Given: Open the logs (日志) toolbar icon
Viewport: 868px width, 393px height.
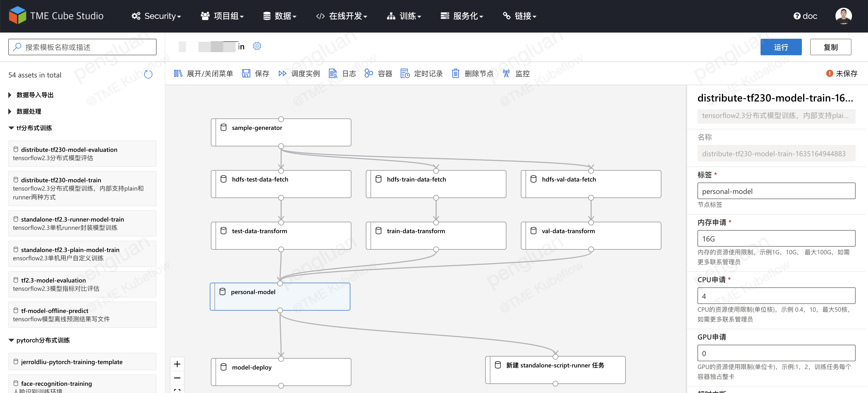Looking at the screenshot, I should (x=333, y=73).
